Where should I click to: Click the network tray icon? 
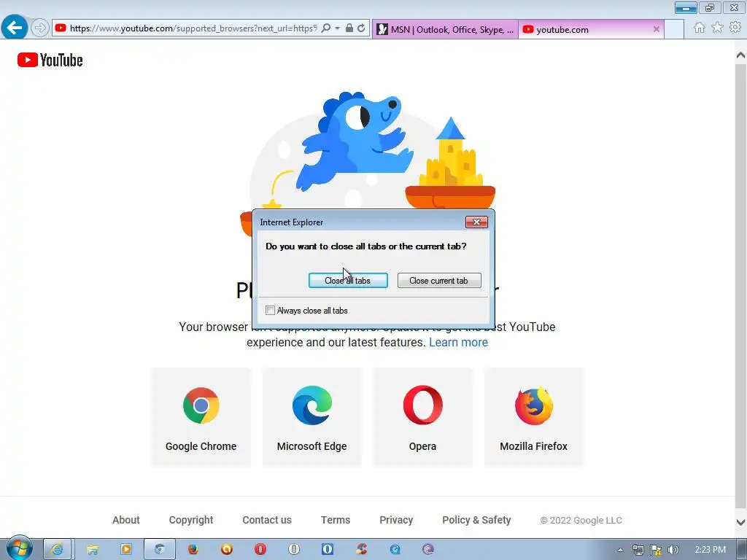[x=638, y=550]
